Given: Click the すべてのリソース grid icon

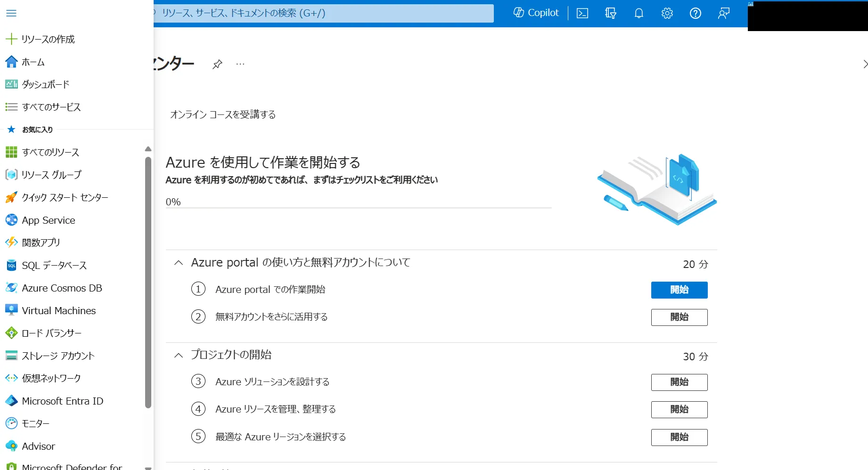Looking at the screenshot, I should click(x=11, y=152).
